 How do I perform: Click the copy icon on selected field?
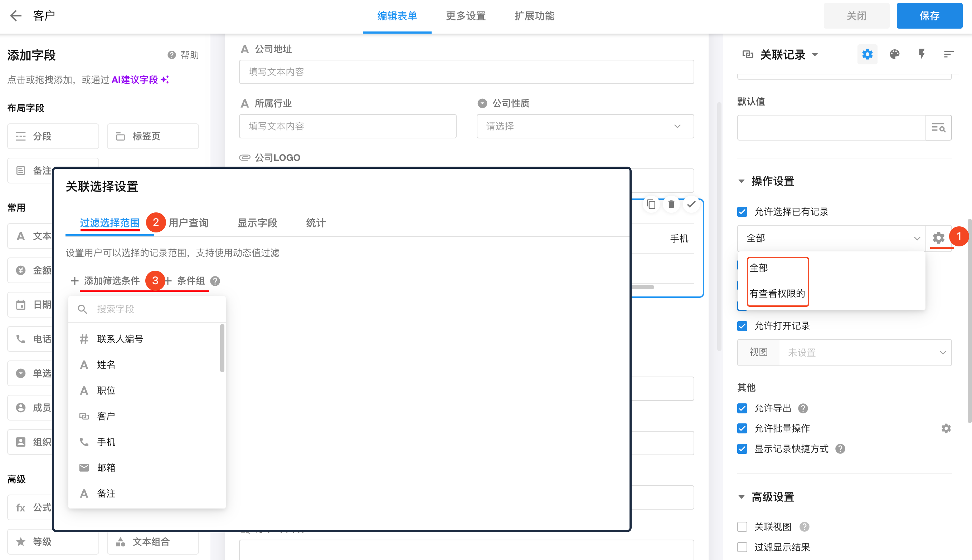click(x=651, y=204)
